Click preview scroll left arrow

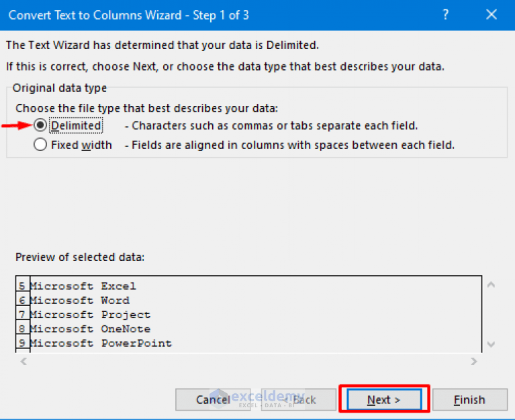pyautogui.click(x=24, y=362)
